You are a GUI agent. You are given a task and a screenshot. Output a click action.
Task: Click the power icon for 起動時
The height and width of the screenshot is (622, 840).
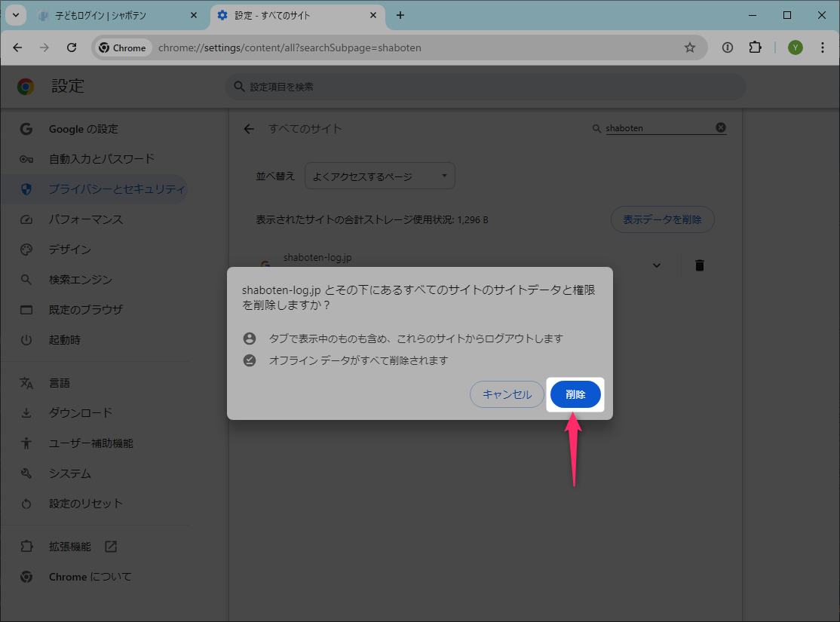click(x=26, y=340)
